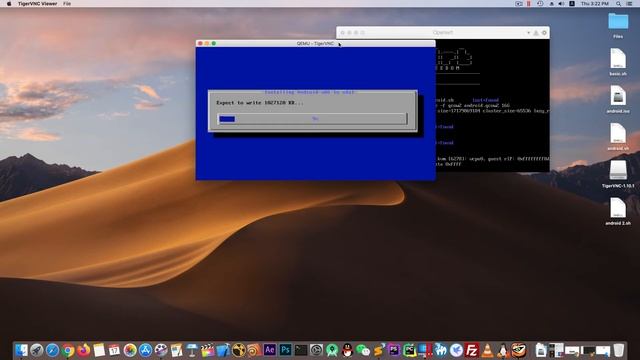Launch Adobe Photoshop from dock
Image resolution: width=640 pixels, height=360 pixels.
[285, 350]
